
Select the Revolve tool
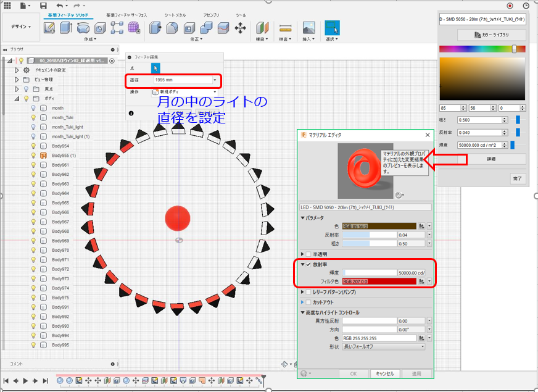coord(83,28)
